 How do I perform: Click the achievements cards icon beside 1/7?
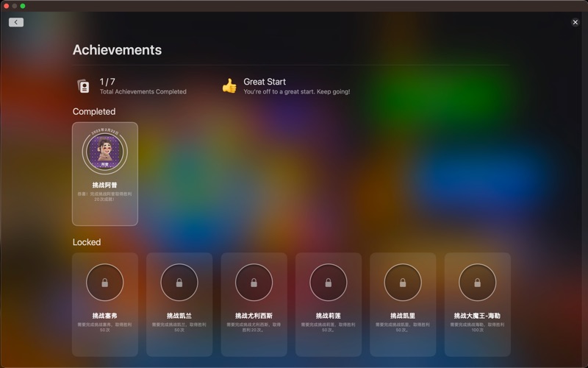coord(83,86)
